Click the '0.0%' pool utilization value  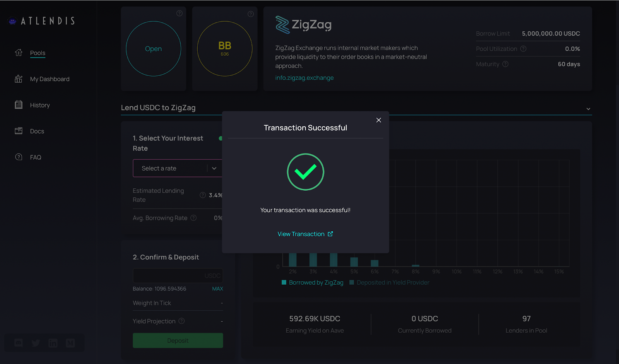pyautogui.click(x=573, y=49)
